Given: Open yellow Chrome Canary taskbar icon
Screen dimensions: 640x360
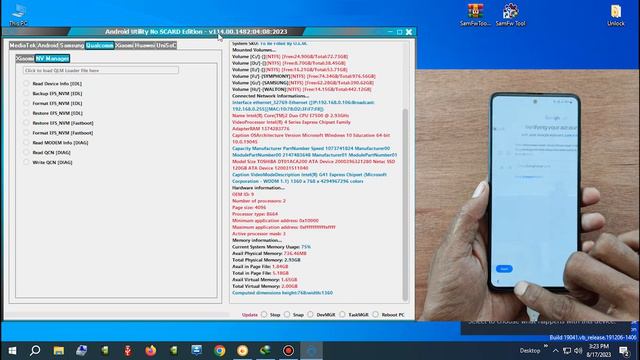Looking at the screenshot, I should click(x=242, y=351).
